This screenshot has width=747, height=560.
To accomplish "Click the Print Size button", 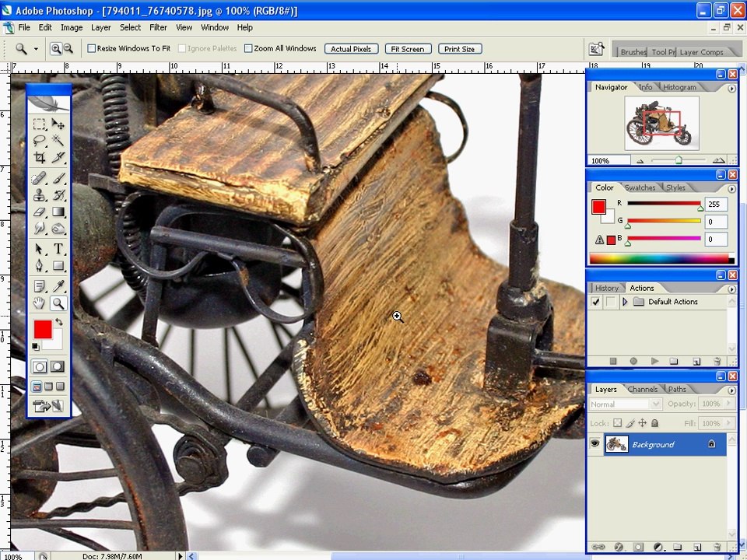I will click(460, 48).
